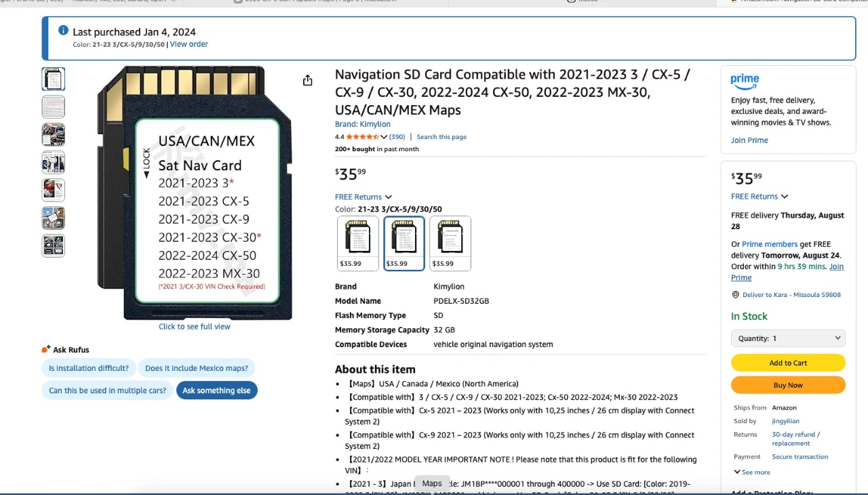The height and width of the screenshot is (495, 868).
Task: Click the 200+ bought in past month text
Action: [377, 149]
